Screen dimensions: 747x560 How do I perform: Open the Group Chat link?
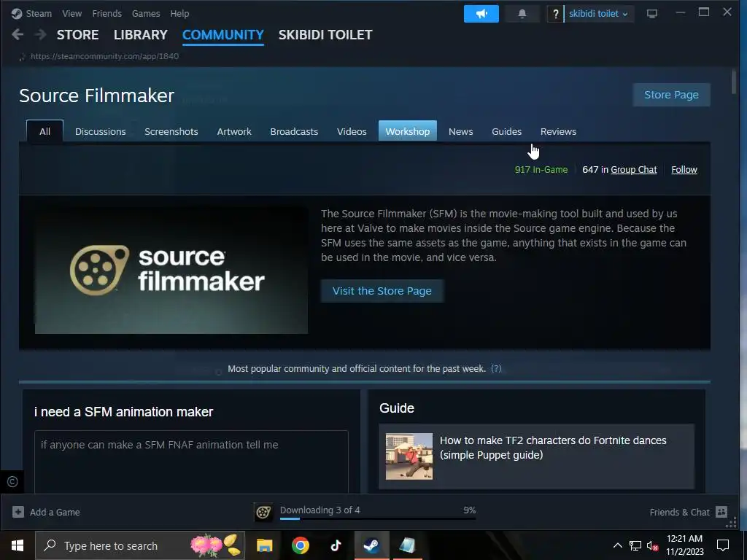coord(634,169)
